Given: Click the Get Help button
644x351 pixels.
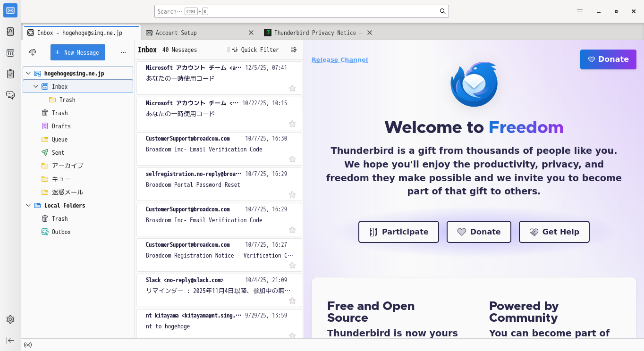Looking at the screenshot, I should pyautogui.click(x=554, y=232).
